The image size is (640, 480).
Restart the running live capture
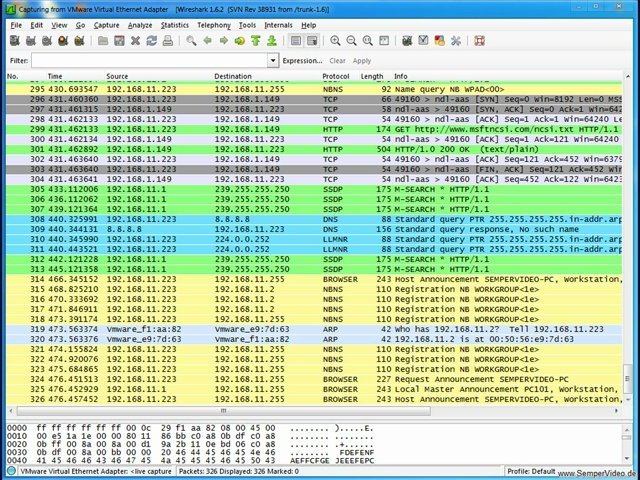(79, 41)
